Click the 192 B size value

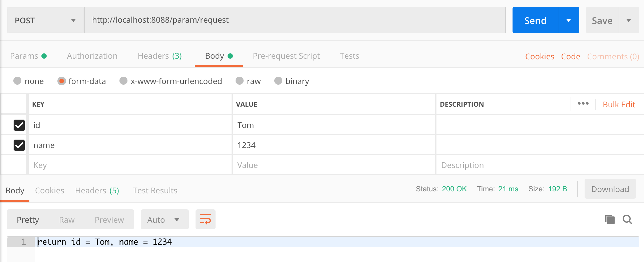point(558,189)
